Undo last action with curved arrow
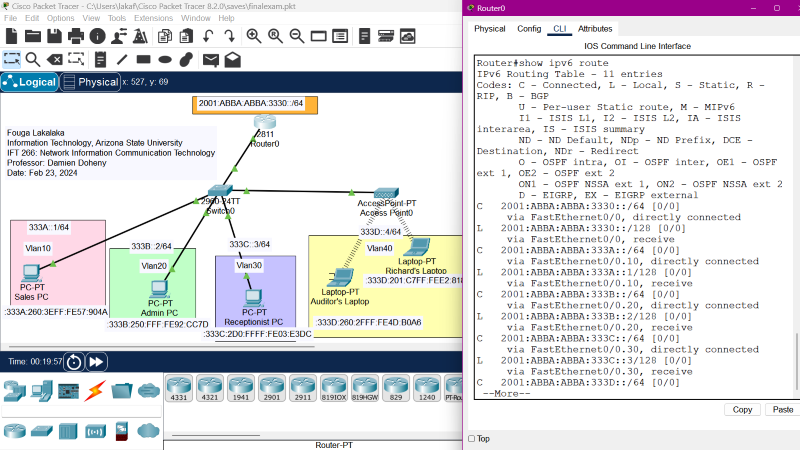 pyautogui.click(x=208, y=36)
